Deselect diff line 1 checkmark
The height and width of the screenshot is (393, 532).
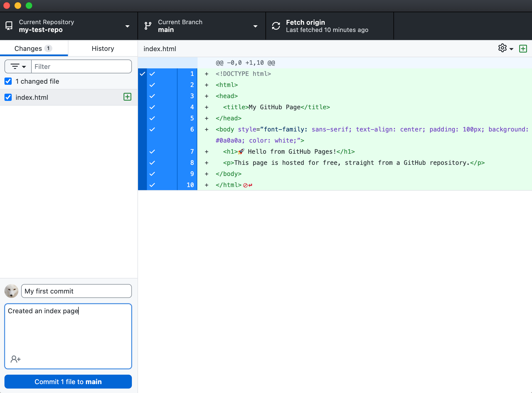point(152,74)
